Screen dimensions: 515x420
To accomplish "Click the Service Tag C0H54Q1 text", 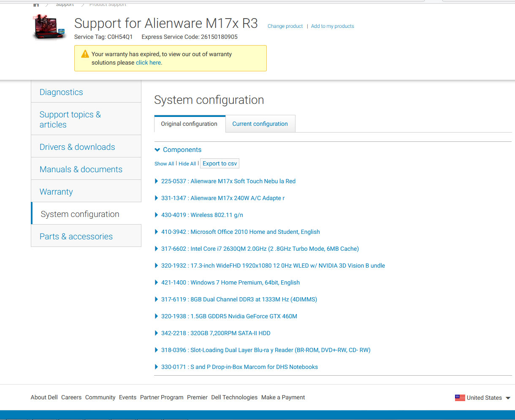I will pyautogui.click(x=103, y=37).
